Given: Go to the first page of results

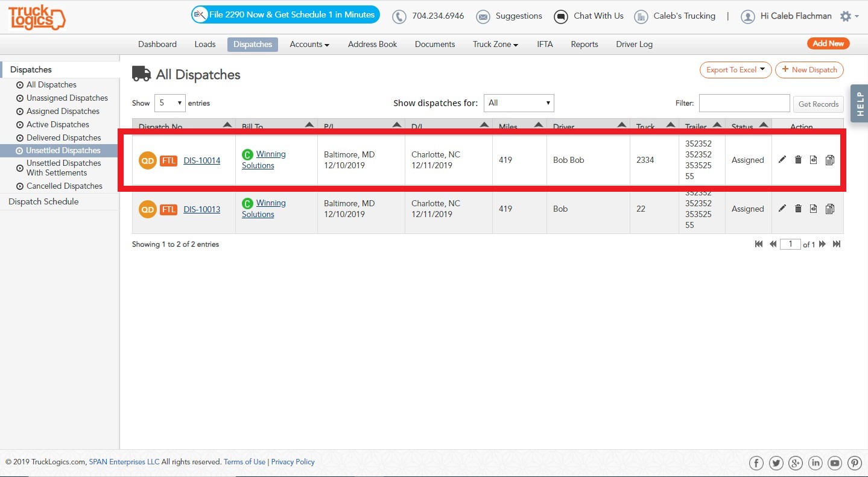Looking at the screenshot, I should 759,244.
